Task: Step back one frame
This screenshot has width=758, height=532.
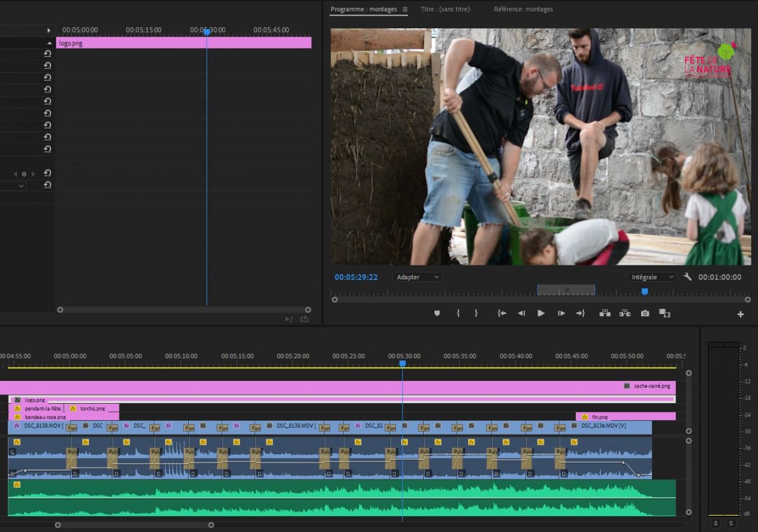Action: tap(521, 313)
